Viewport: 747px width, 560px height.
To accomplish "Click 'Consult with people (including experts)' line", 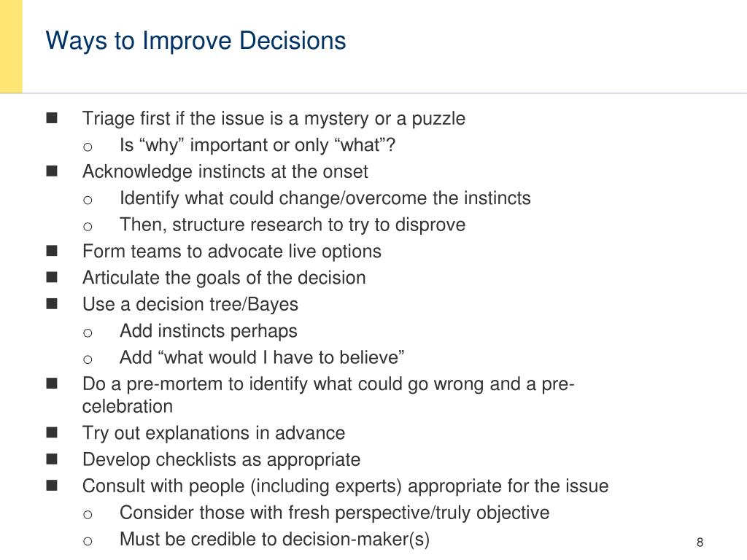I will coord(345,486).
